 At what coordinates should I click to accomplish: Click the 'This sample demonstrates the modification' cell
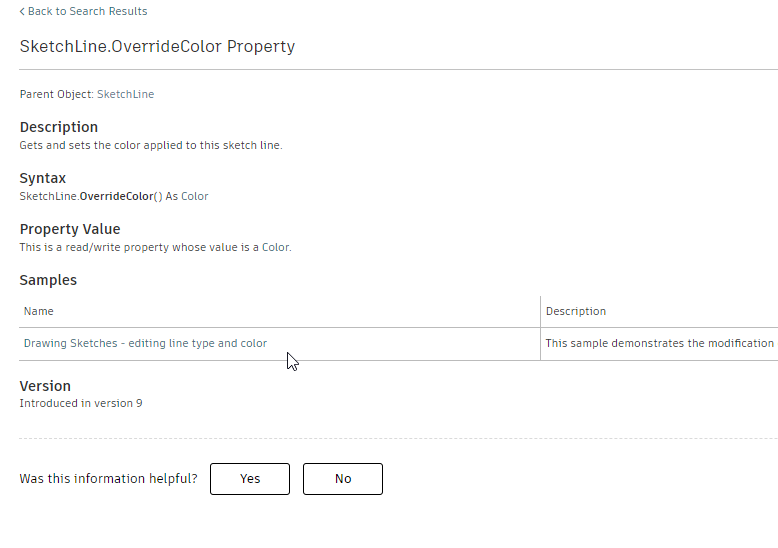coord(659,343)
